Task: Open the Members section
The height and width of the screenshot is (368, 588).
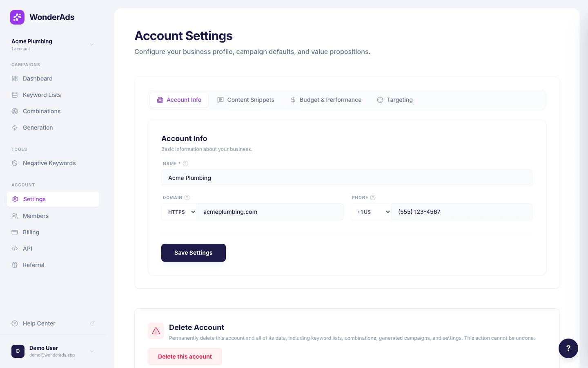Action: click(36, 215)
